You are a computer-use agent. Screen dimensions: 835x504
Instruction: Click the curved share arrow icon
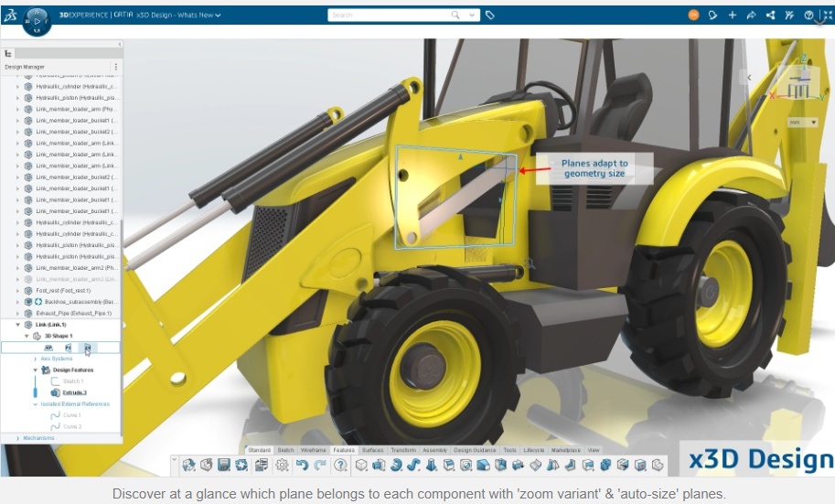[751, 15]
